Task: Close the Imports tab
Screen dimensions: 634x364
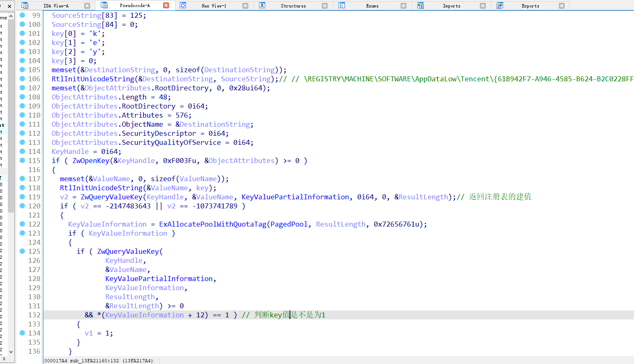Action: tap(482, 6)
